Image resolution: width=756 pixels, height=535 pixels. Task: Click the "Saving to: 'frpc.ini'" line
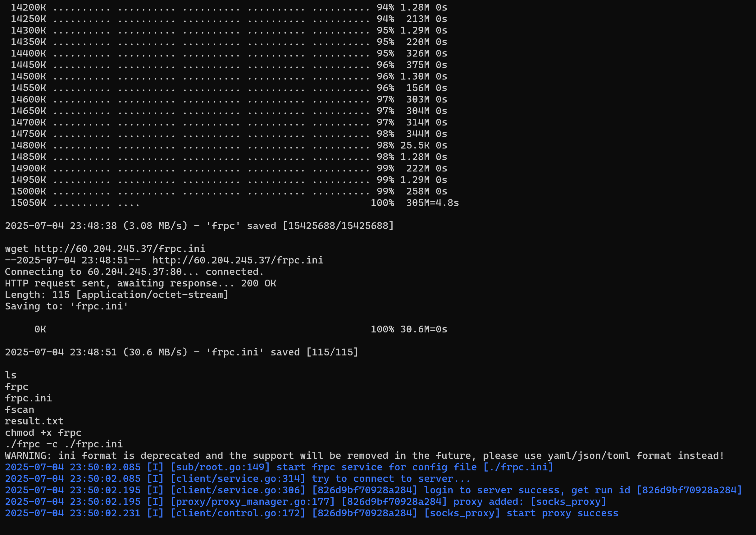[66, 306]
